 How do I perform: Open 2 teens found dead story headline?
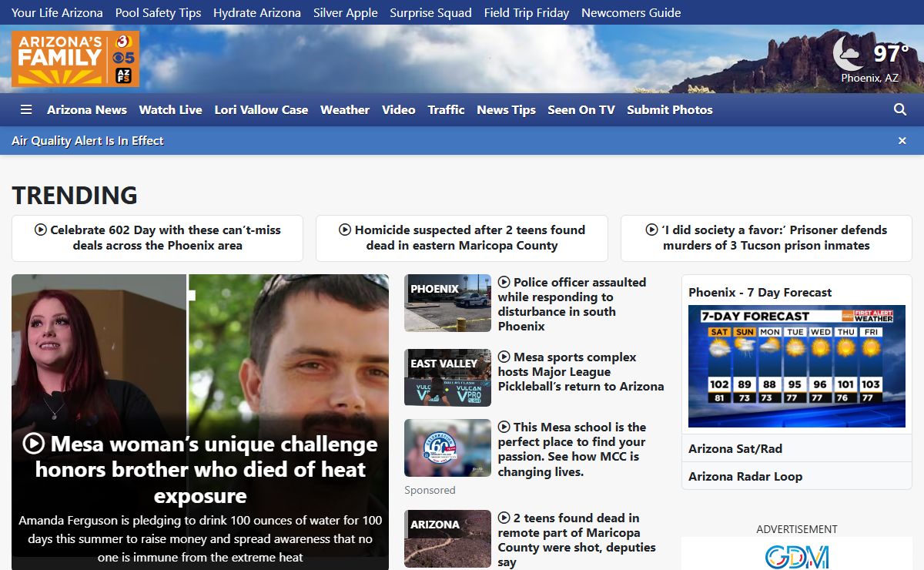click(577, 540)
